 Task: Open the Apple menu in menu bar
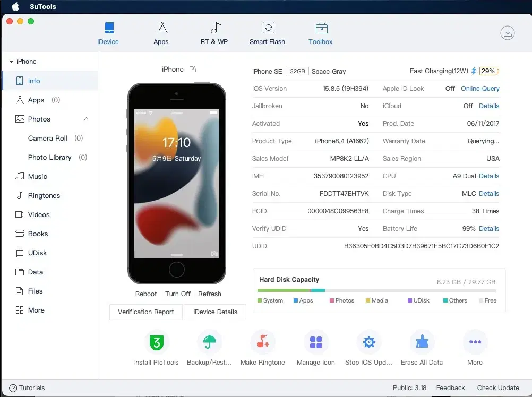tap(15, 6)
